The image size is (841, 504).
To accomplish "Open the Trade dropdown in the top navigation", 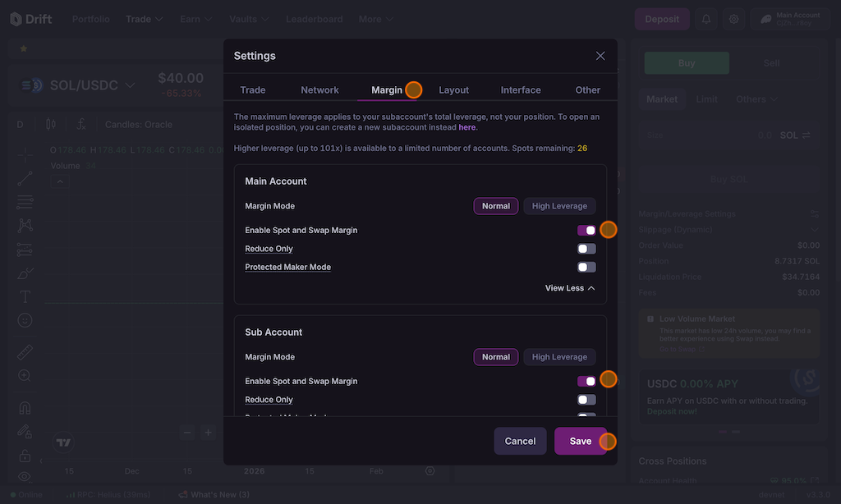I will pyautogui.click(x=145, y=19).
